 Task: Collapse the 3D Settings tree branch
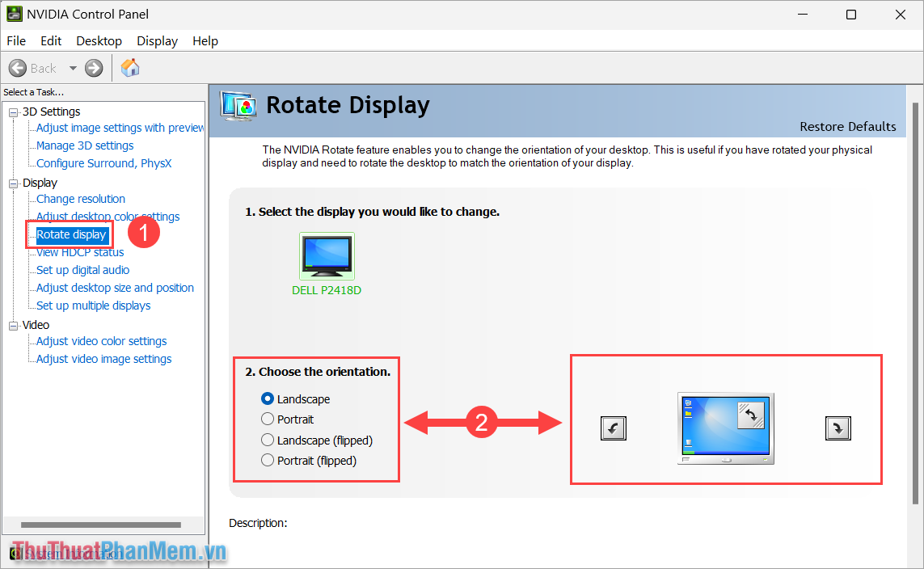(11, 111)
